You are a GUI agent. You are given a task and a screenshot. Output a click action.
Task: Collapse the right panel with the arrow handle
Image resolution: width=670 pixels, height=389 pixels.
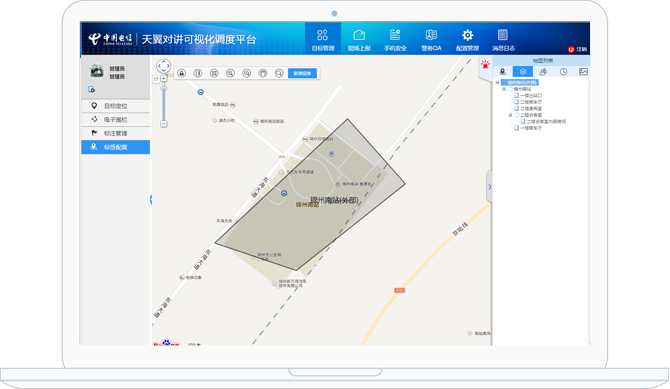(490, 187)
